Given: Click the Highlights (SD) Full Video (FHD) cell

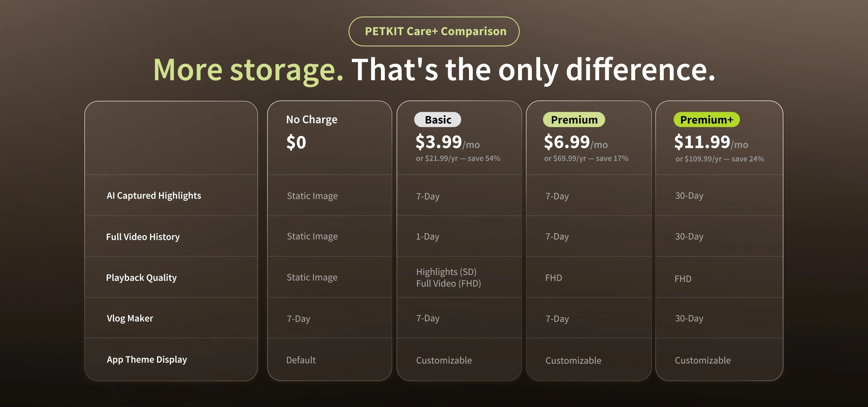Looking at the screenshot, I should point(448,278).
